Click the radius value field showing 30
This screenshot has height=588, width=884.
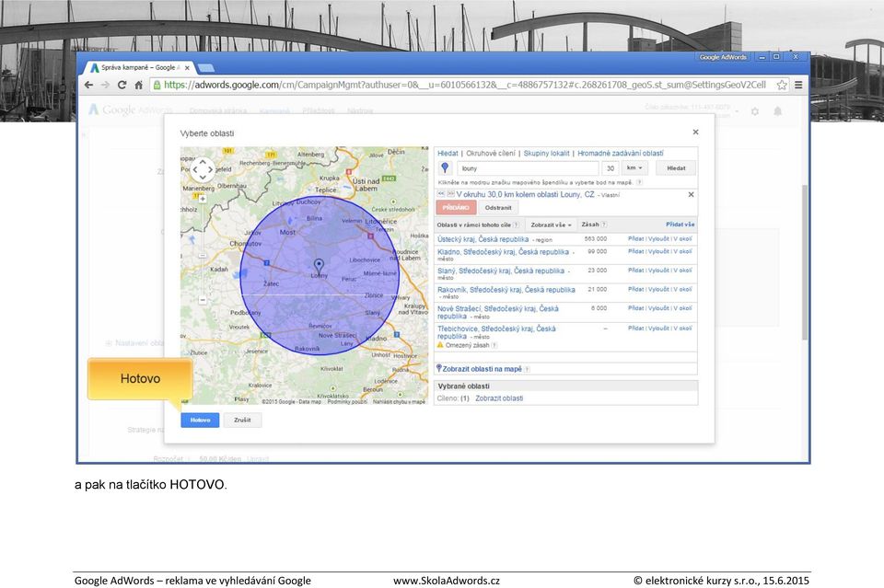[610, 168]
